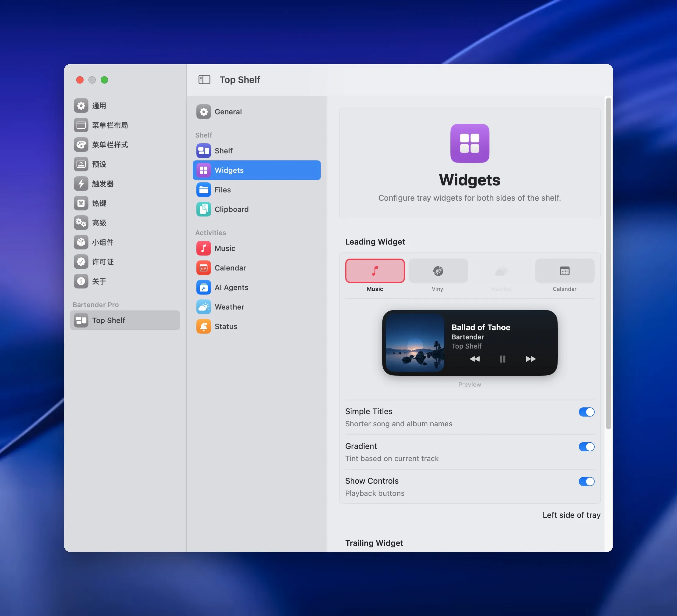This screenshot has width=677, height=616.
Task: Click the album art in preview
Action: [x=415, y=342]
